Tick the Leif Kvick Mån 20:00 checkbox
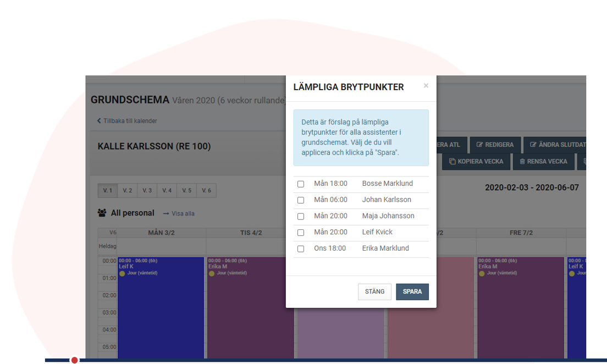The width and height of the screenshot is (607, 364). point(301,233)
